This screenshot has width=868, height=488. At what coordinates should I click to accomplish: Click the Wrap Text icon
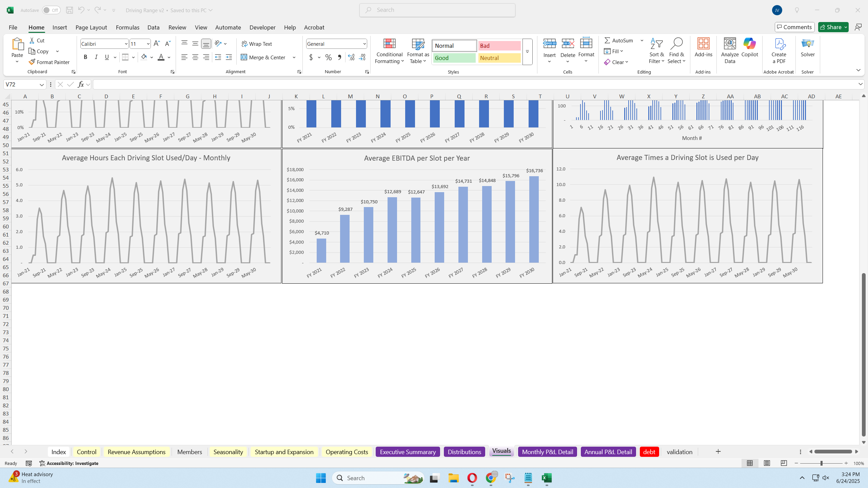(x=244, y=44)
